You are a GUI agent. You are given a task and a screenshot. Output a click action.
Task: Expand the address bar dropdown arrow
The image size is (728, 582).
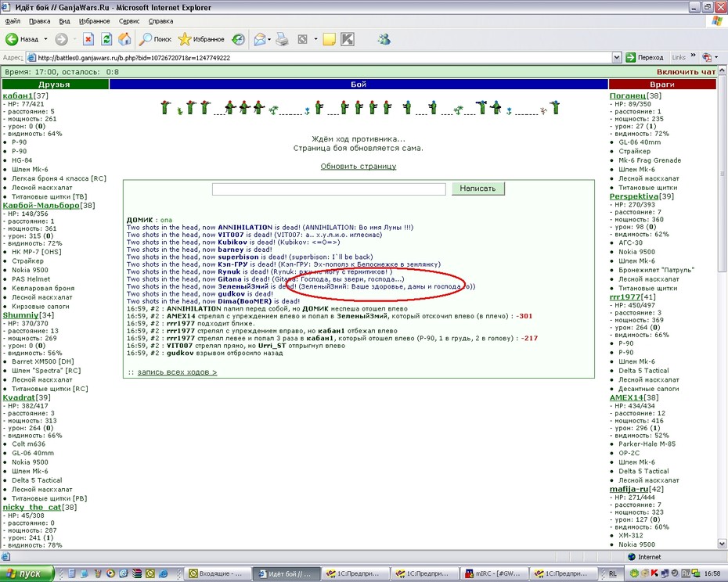click(x=617, y=58)
